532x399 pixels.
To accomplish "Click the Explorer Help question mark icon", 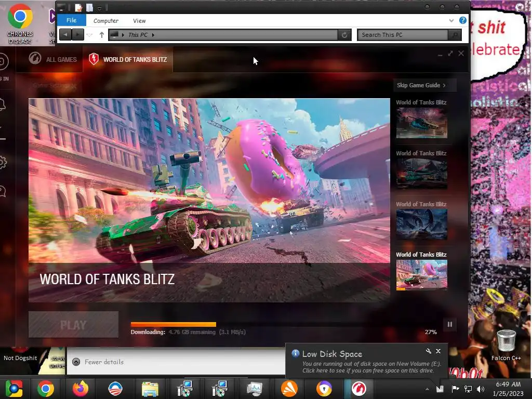I will coord(462,20).
